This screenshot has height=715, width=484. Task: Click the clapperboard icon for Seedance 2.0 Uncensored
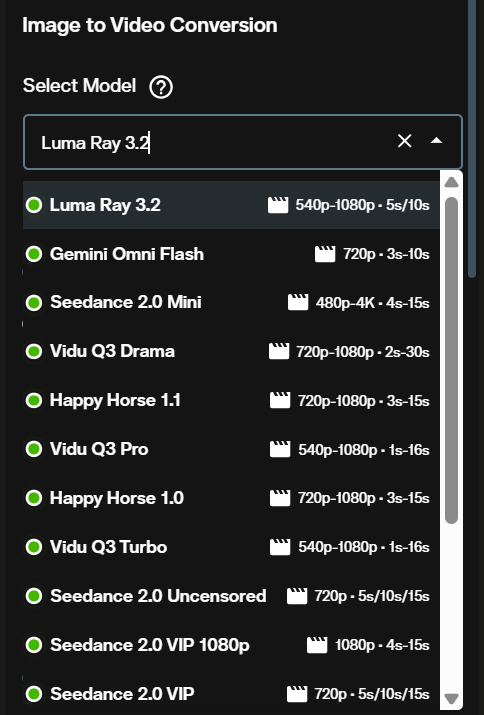coord(297,596)
